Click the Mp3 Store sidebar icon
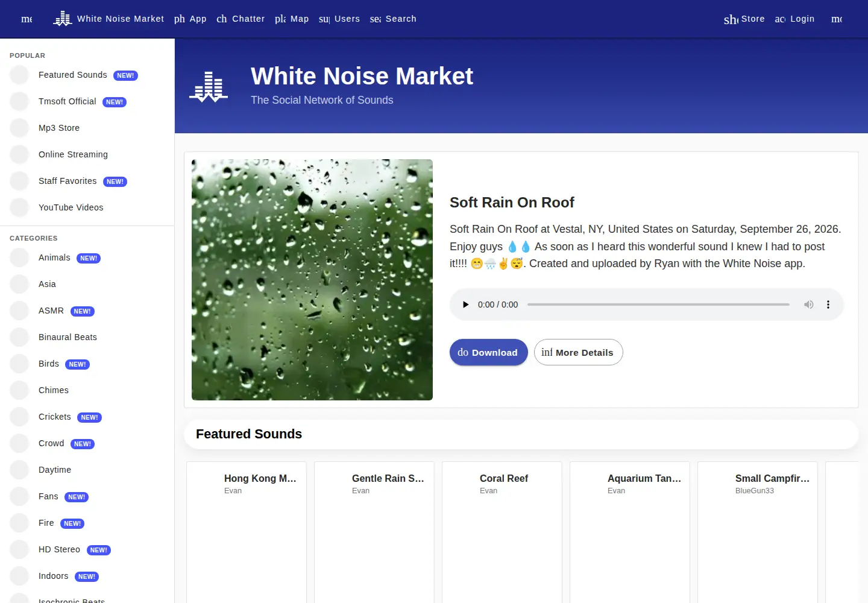The image size is (868, 603). pos(19,128)
